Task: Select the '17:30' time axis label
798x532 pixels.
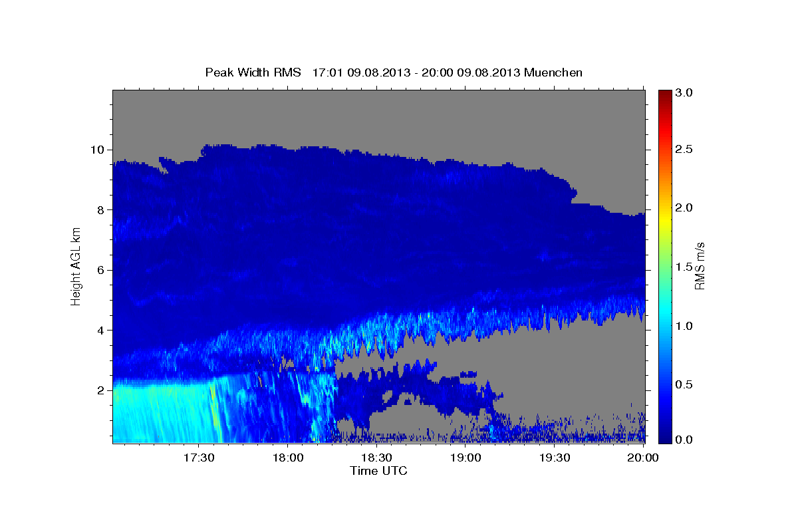Action: tap(198, 458)
